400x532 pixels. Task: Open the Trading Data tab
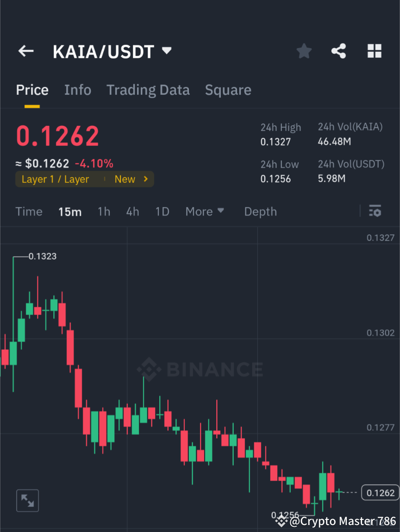point(148,90)
